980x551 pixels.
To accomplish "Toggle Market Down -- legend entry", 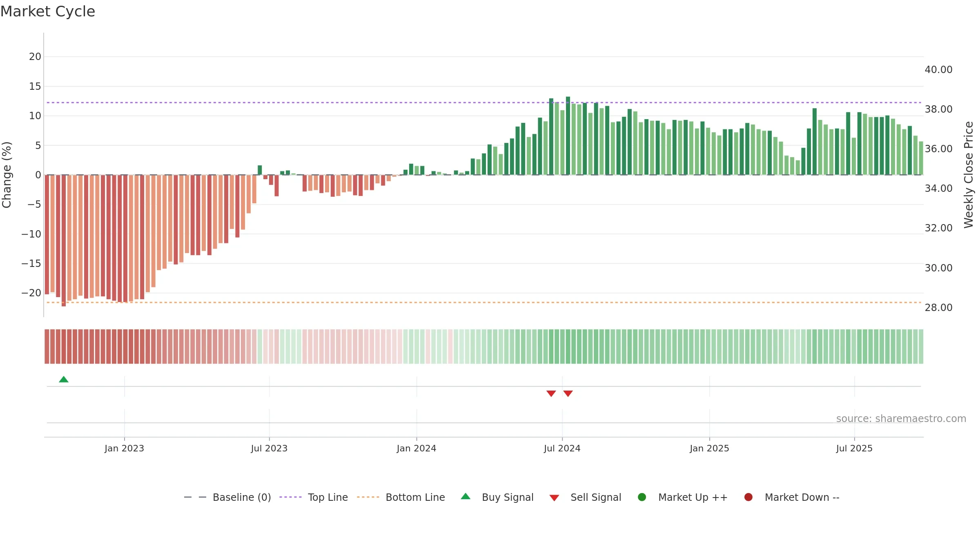I will (x=792, y=497).
